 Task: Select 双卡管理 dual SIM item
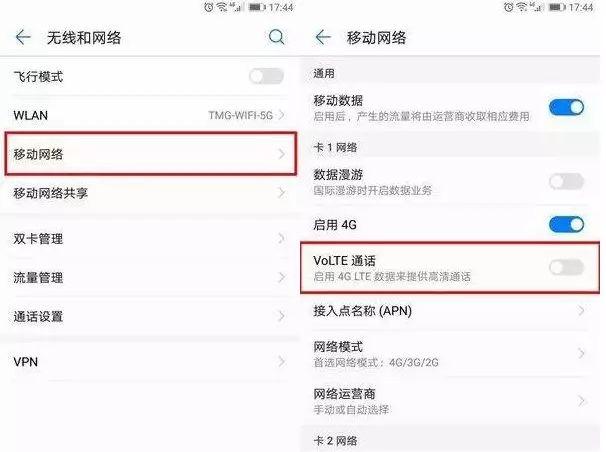point(150,238)
